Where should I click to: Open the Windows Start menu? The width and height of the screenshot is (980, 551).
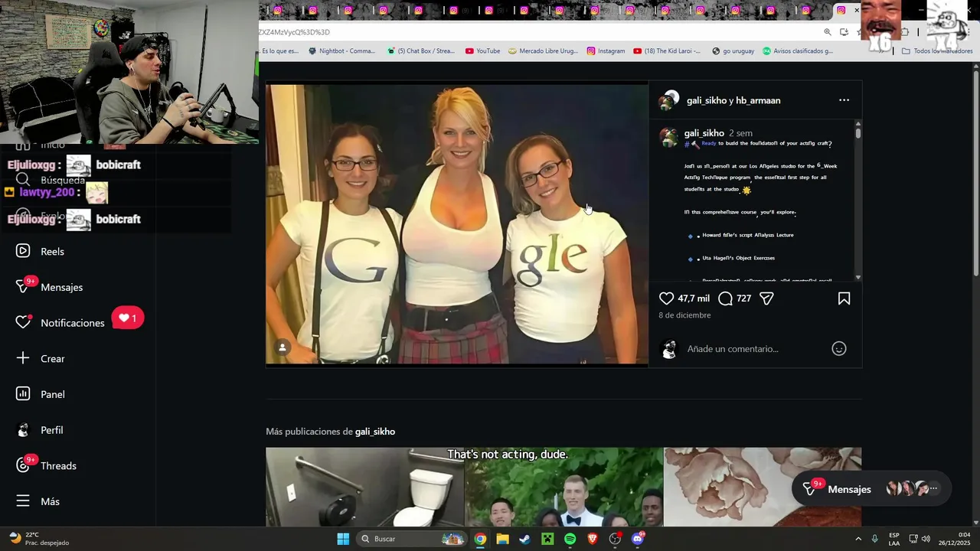tap(343, 539)
